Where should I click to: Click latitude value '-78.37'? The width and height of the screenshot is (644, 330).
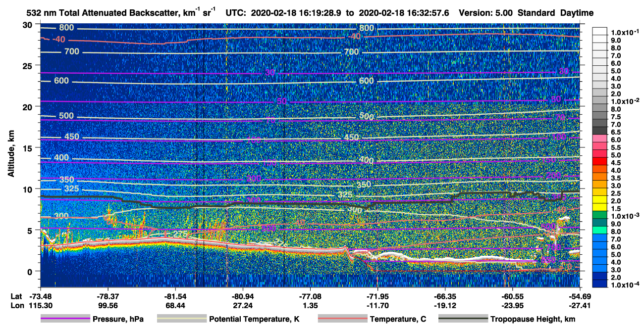point(107,296)
